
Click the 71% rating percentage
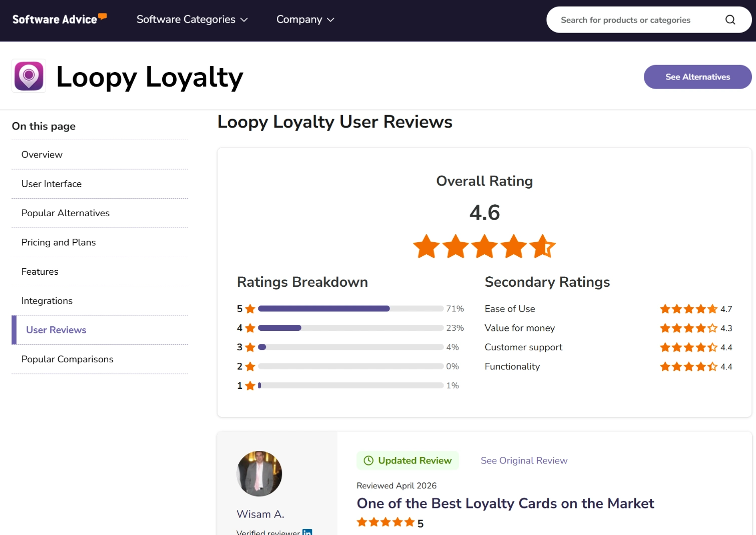tap(455, 309)
